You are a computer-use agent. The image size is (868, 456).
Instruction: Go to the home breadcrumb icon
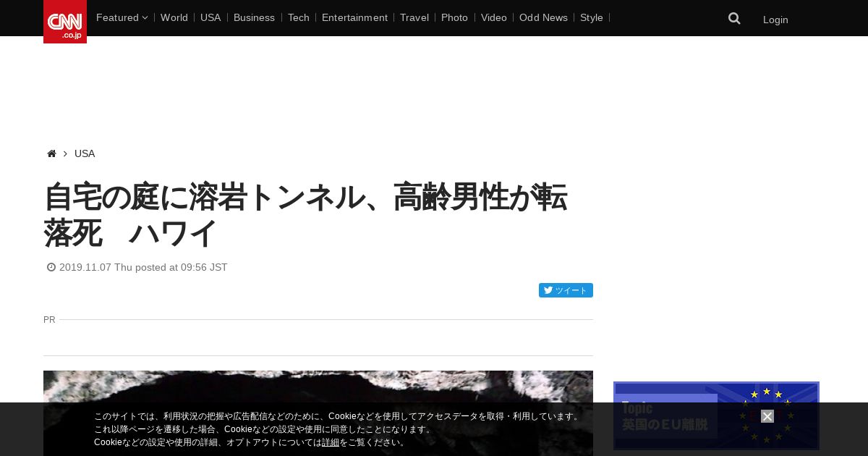point(51,153)
